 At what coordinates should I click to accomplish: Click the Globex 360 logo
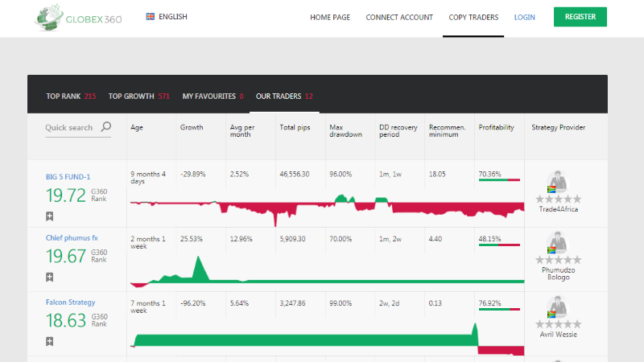pyautogui.click(x=78, y=18)
